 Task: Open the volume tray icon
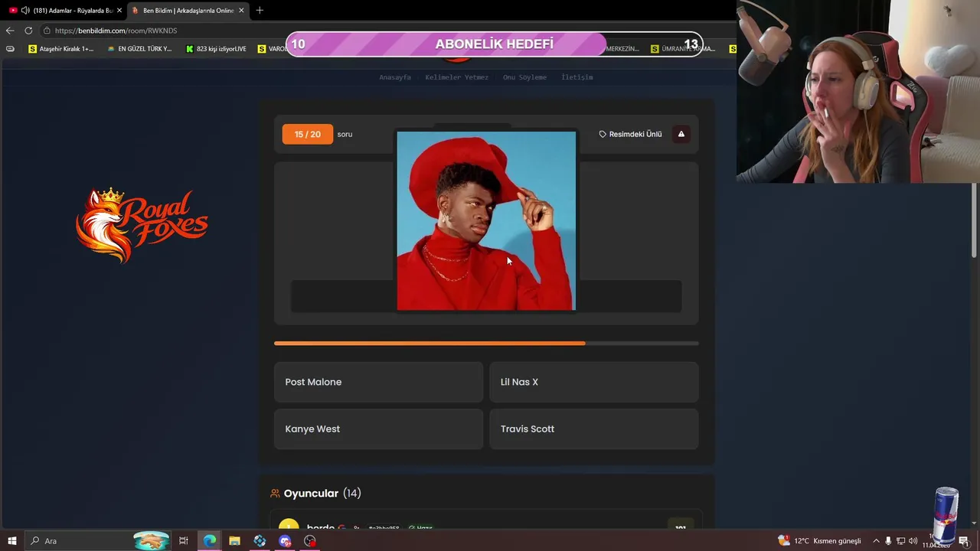[913, 541]
